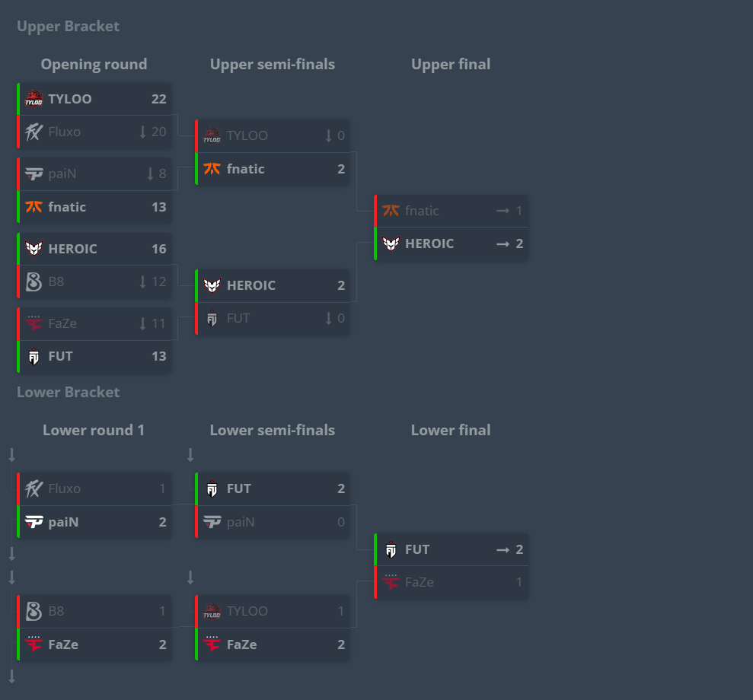This screenshot has width=753, height=700.
Task: Click the Lower final column heading
Action: (x=451, y=430)
